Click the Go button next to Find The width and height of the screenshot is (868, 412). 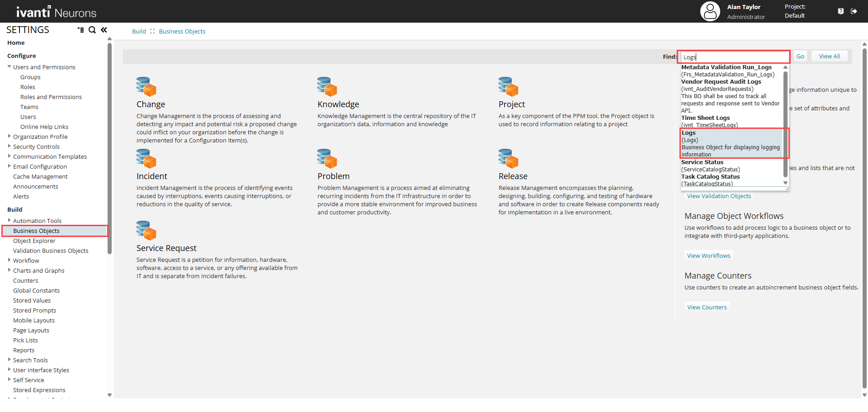tap(800, 56)
